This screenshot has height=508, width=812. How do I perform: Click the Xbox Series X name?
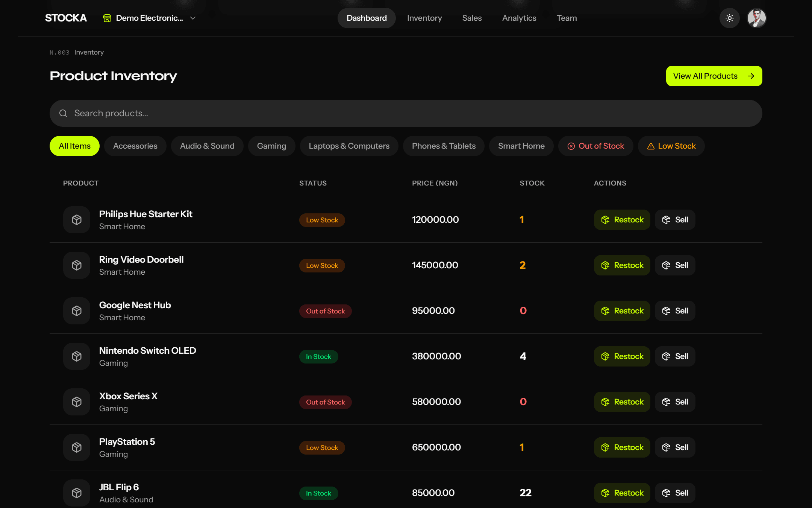click(128, 396)
